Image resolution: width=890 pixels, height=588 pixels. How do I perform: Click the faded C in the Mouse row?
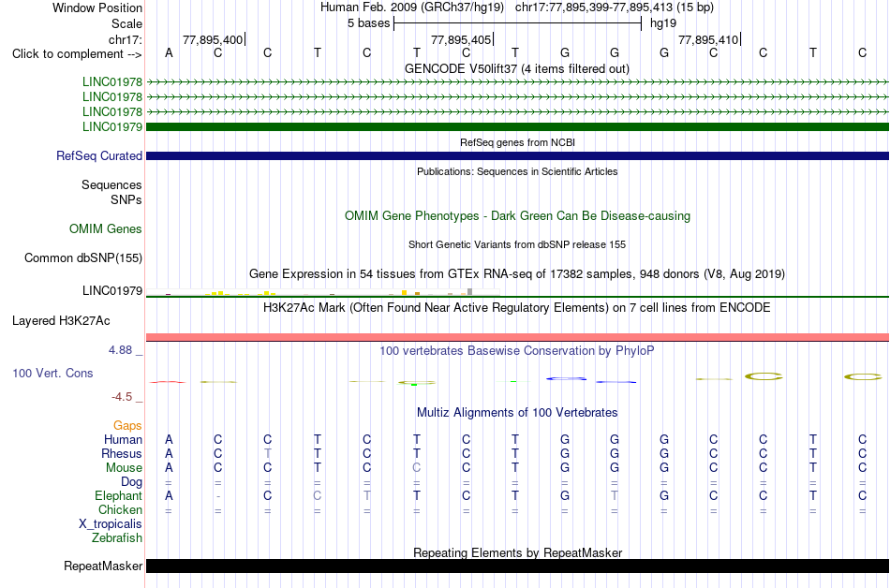(x=416, y=468)
